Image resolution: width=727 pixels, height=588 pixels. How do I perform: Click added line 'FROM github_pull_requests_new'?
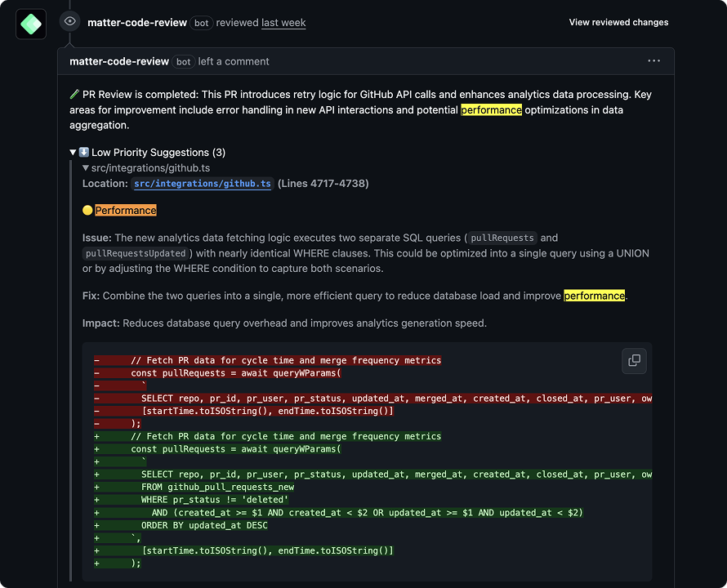[x=194, y=487]
